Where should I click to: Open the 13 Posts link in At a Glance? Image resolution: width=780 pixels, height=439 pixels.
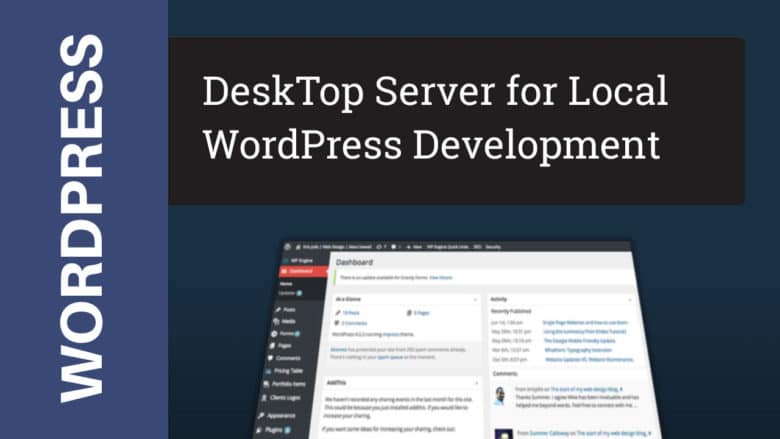[351, 313]
